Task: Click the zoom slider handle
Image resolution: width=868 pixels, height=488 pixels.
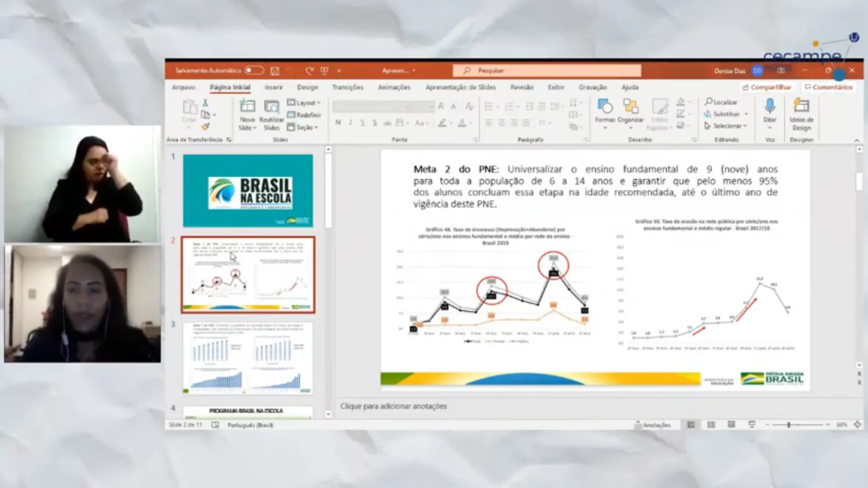Action: [789, 425]
